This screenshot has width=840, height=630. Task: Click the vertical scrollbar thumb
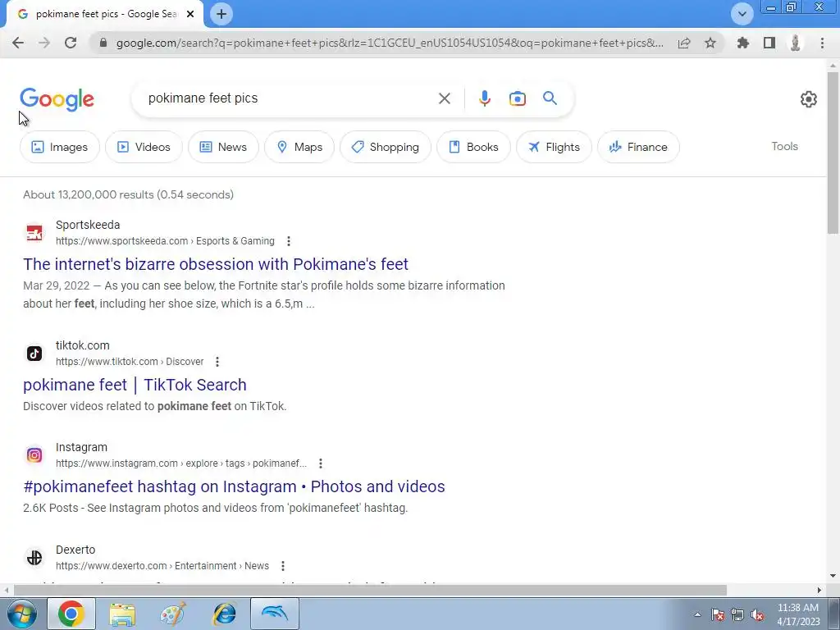833,153
